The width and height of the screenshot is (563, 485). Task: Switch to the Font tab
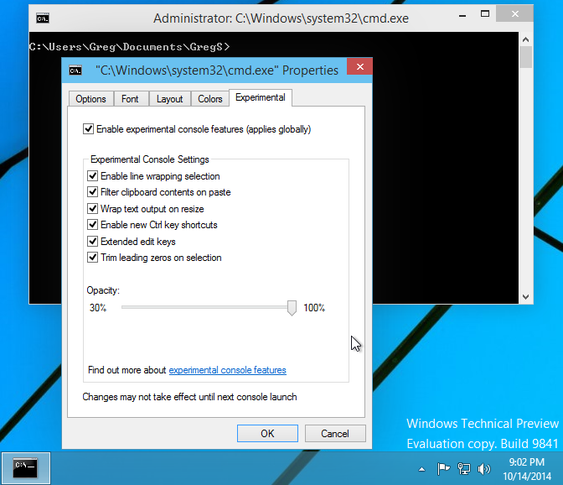(x=130, y=99)
